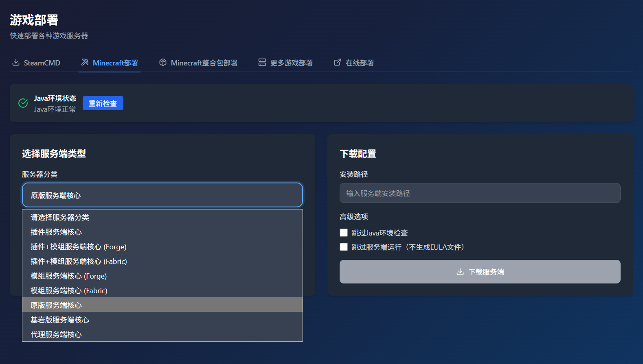Image resolution: width=643 pixels, height=364 pixels.
Task: Choose 插件+模组服务端核心 (Forge) option
Action: [x=162, y=246]
